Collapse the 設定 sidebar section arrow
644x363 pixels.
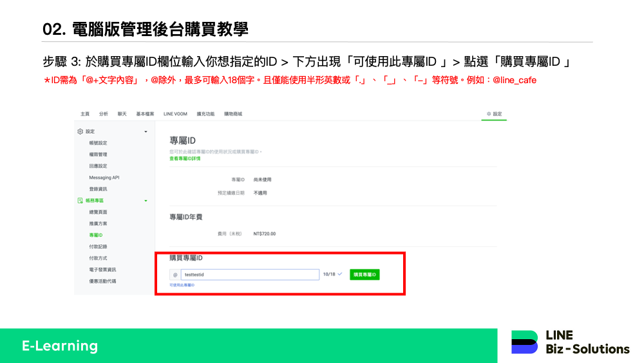pyautogui.click(x=146, y=132)
